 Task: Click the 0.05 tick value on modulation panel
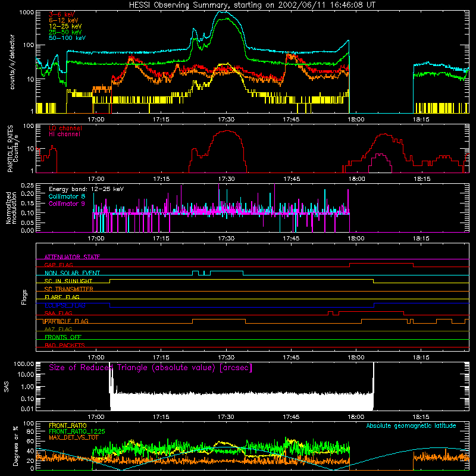click(x=27, y=223)
